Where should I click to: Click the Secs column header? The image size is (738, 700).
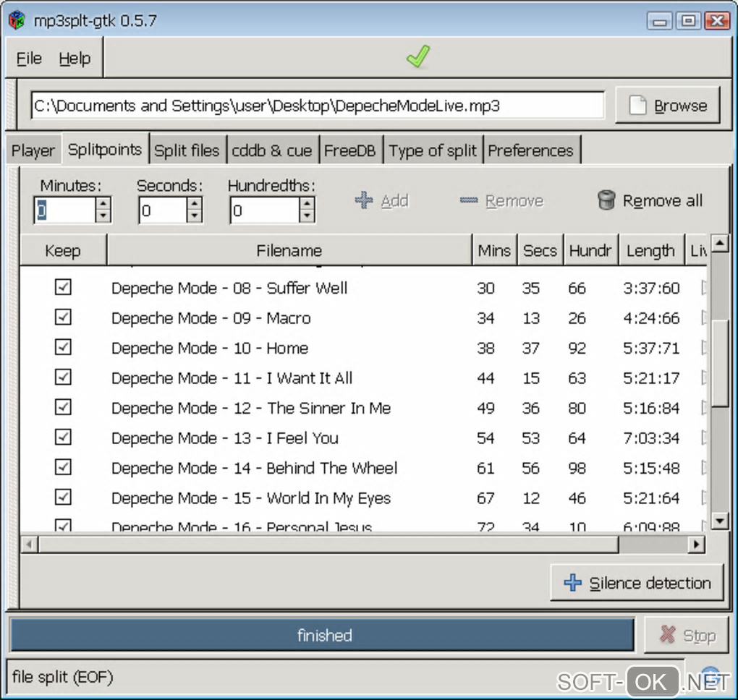pos(540,250)
